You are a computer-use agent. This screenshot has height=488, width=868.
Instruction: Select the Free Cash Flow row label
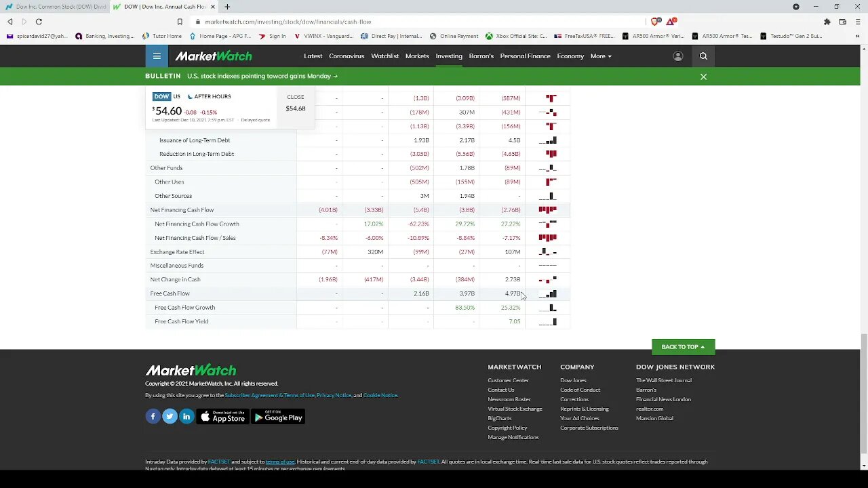pyautogui.click(x=170, y=293)
